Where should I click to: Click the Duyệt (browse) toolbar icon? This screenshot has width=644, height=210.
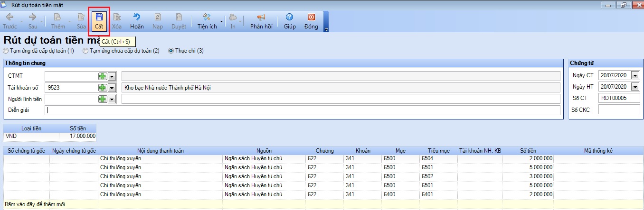[179, 17]
